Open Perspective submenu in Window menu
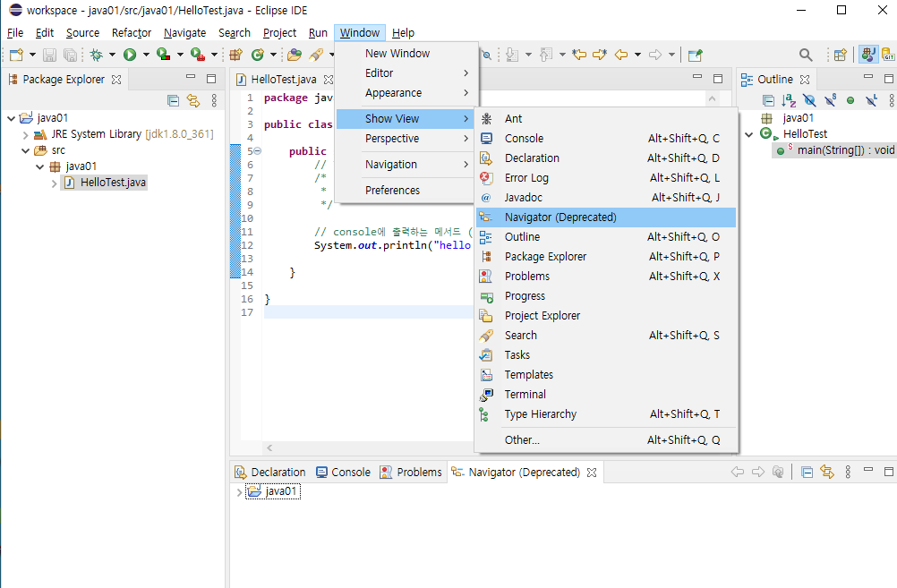 click(406, 139)
